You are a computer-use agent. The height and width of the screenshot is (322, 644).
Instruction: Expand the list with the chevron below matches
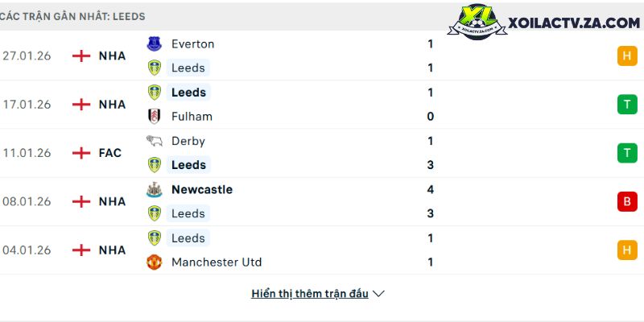(x=379, y=294)
